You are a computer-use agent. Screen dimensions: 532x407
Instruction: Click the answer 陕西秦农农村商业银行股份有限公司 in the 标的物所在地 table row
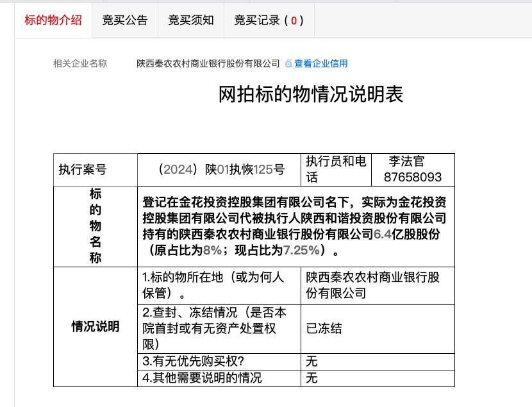click(378, 286)
